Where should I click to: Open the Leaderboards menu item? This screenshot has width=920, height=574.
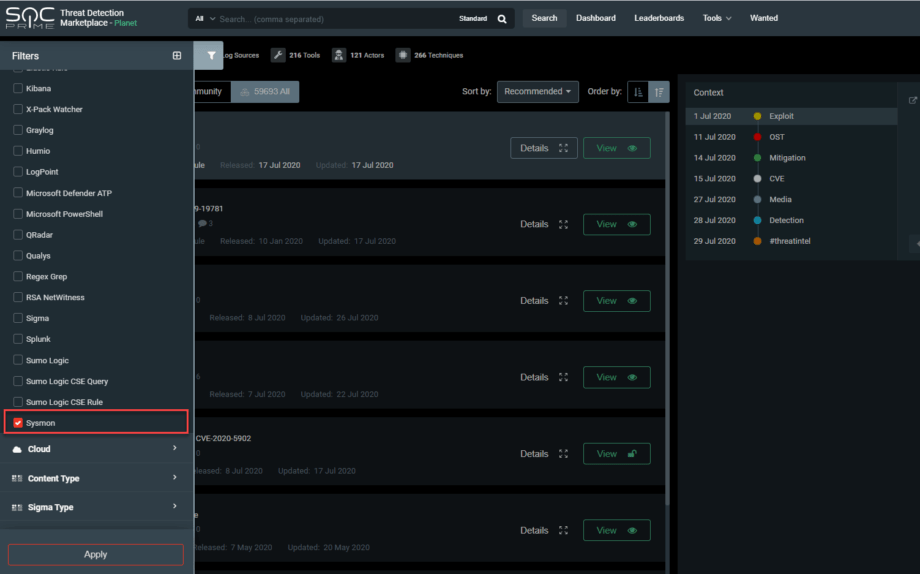click(x=659, y=18)
